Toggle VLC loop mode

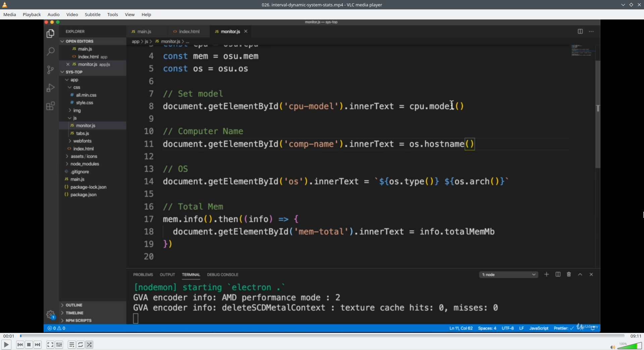[x=80, y=345]
